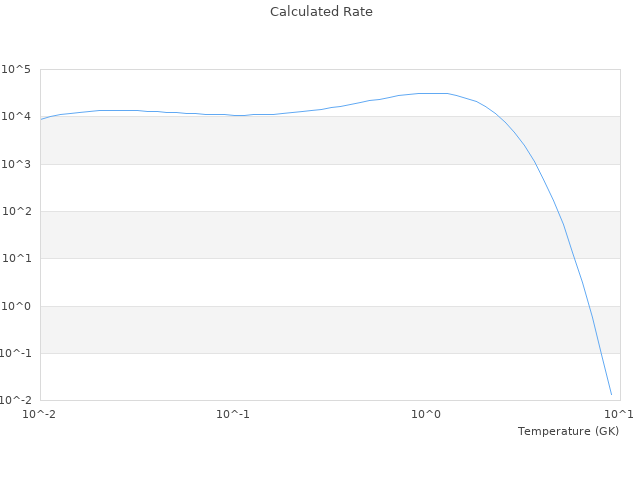Click the 10^1 label on the y-axis
The height and width of the screenshot is (480, 640).
16,259
